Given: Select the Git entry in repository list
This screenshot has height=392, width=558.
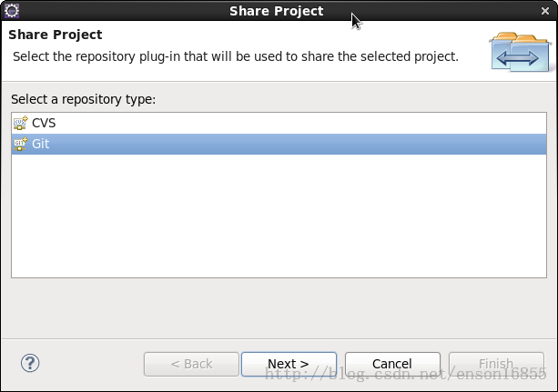Looking at the screenshot, I should pos(279,144).
